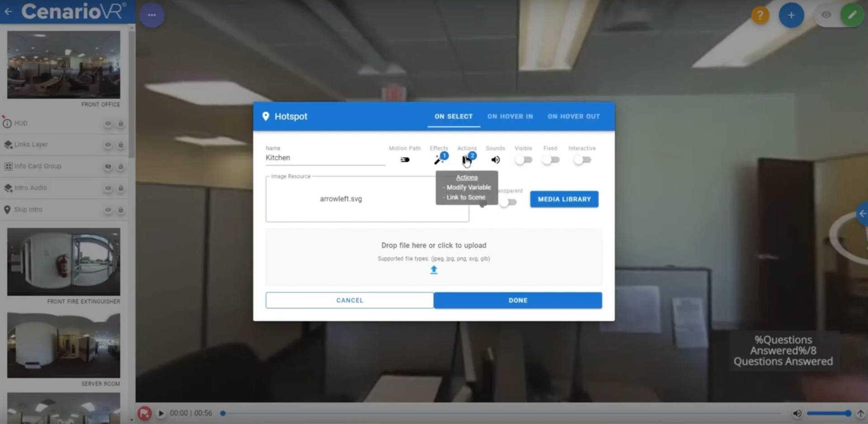This screenshot has height=424, width=868.
Task: Click the green pencil edit icon
Action: point(852,15)
